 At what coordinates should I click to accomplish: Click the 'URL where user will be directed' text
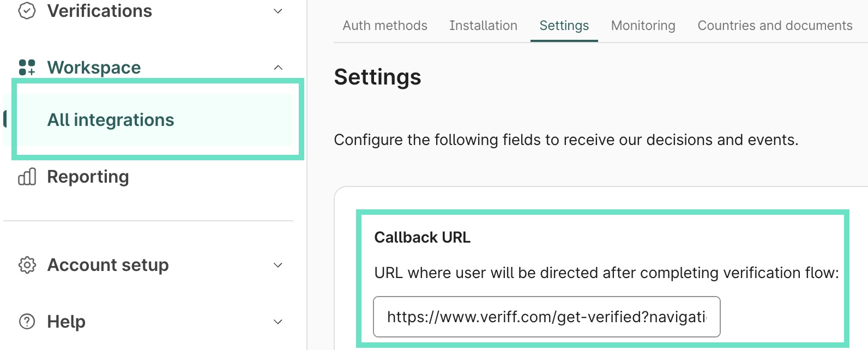tap(606, 273)
